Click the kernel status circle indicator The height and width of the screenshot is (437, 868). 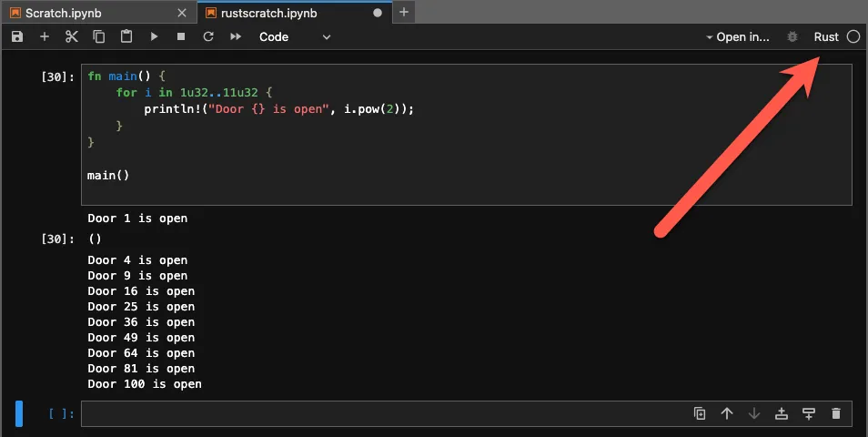coord(853,37)
